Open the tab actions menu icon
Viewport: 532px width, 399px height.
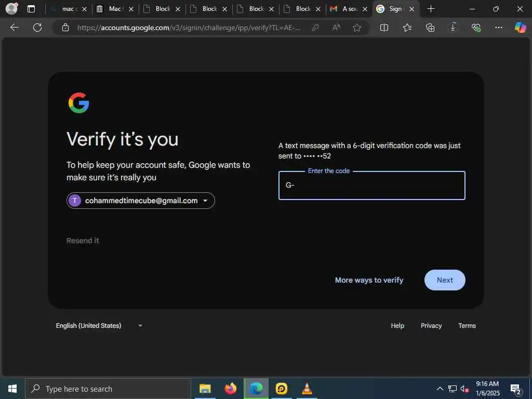tap(31, 9)
